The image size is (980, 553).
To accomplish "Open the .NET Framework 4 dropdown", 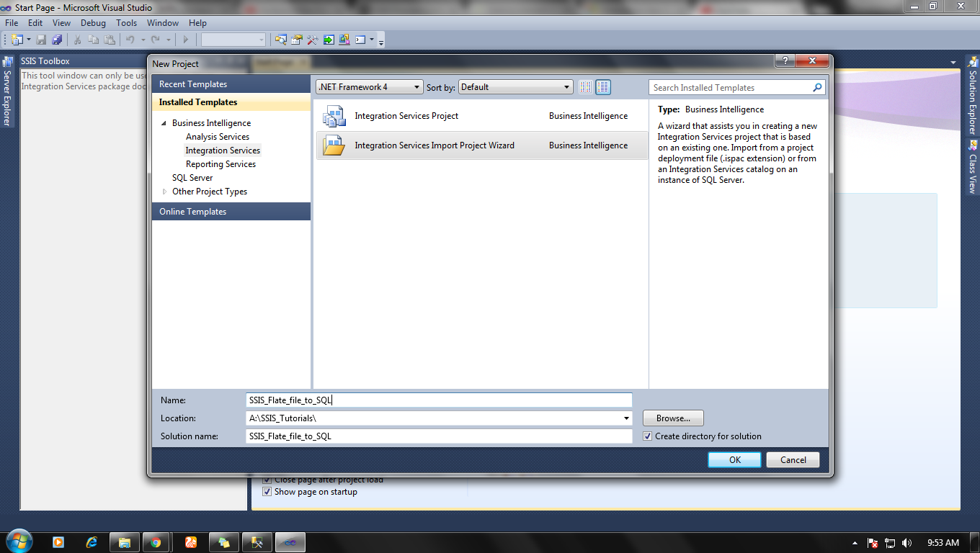I will tap(369, 87).
